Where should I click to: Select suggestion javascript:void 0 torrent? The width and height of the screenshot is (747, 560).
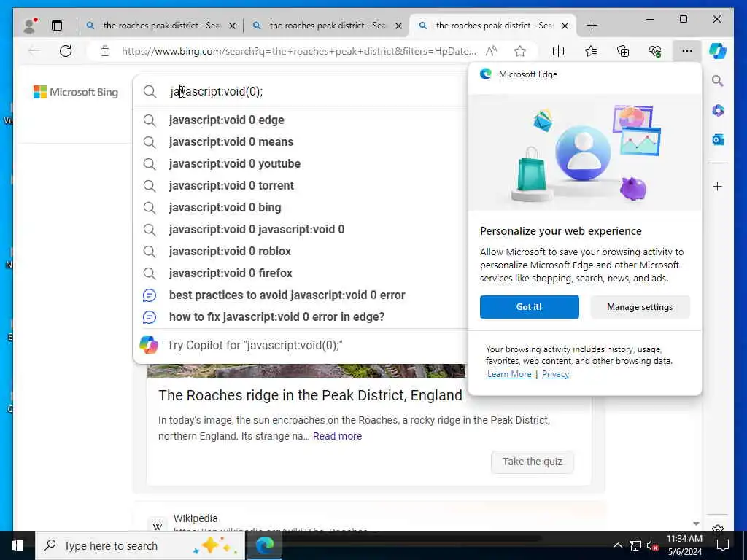[300, 186]
